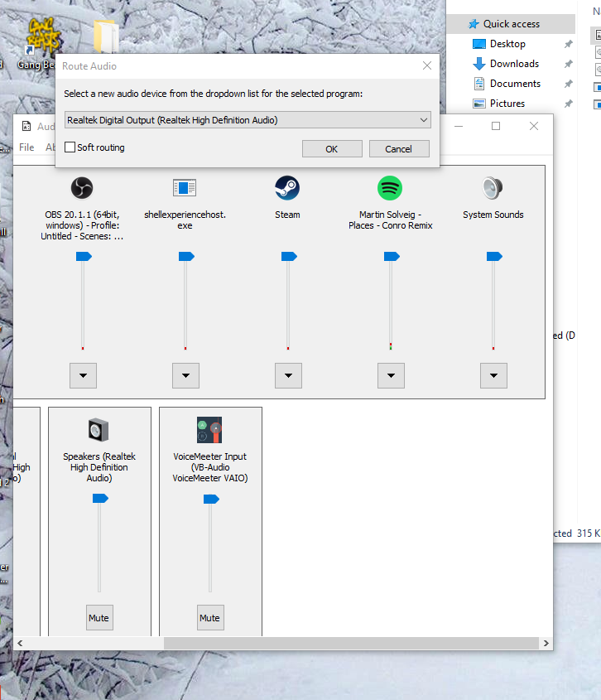Click the horizontal scrollbar thumb
The height and width of the screenshot is (700, 601).
(351, 644)
